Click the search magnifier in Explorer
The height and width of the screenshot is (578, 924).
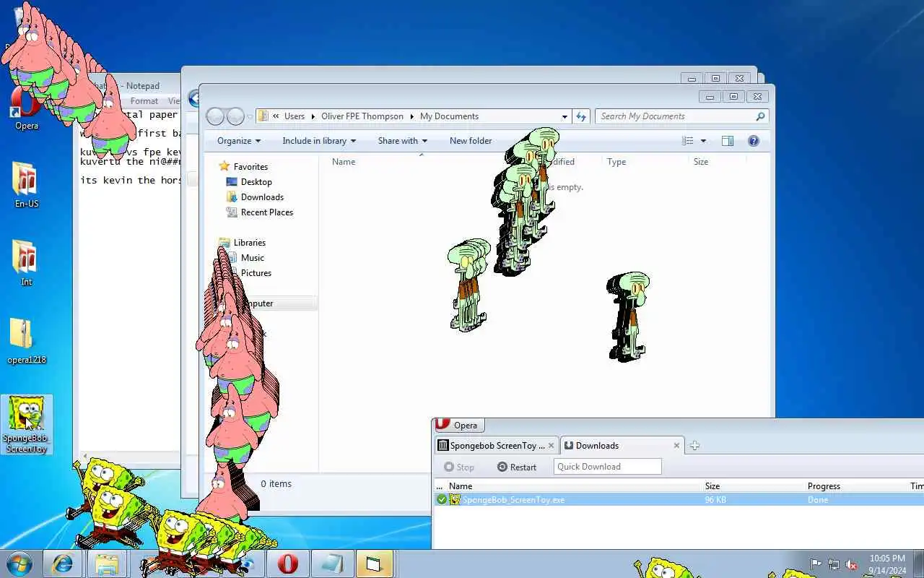coord(760,116)
